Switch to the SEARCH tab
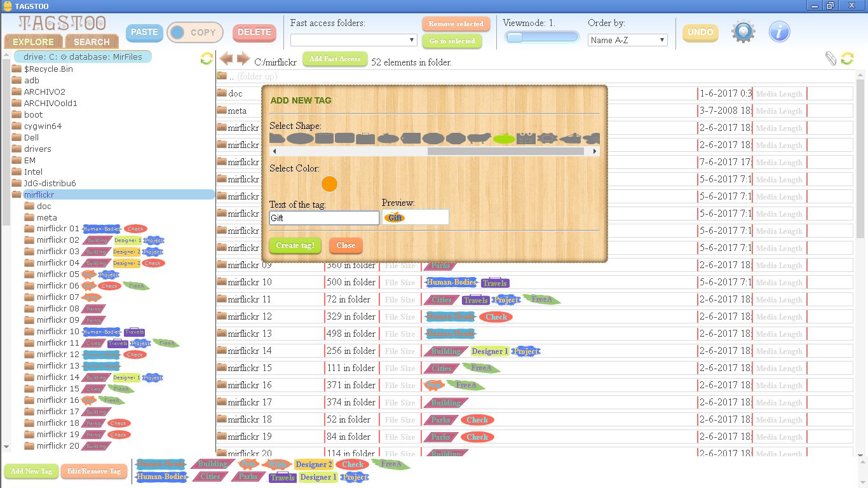Image resolution: width=868 pixels, height=488 pixels. tap(92, 42)
